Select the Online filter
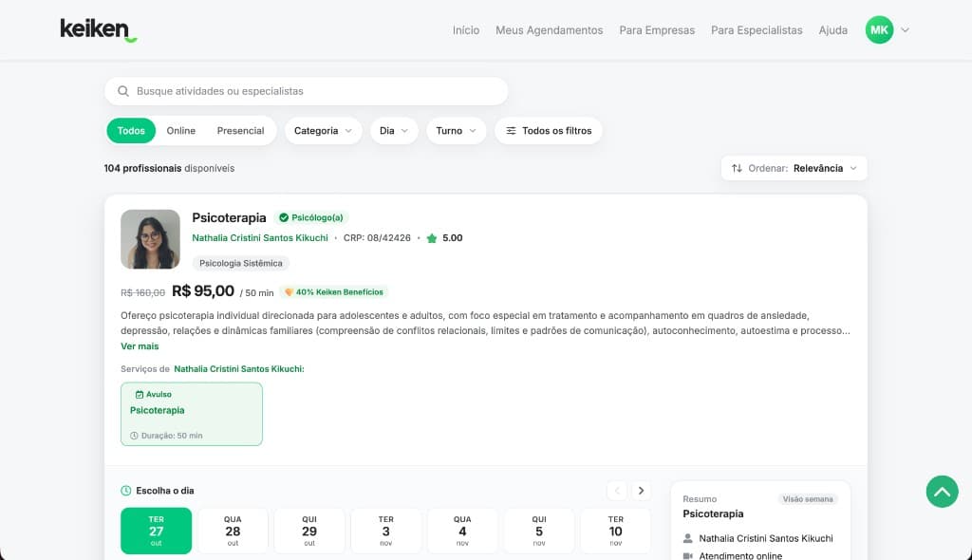The width and height of the screenshot is (972, 560). pos(181,131)
